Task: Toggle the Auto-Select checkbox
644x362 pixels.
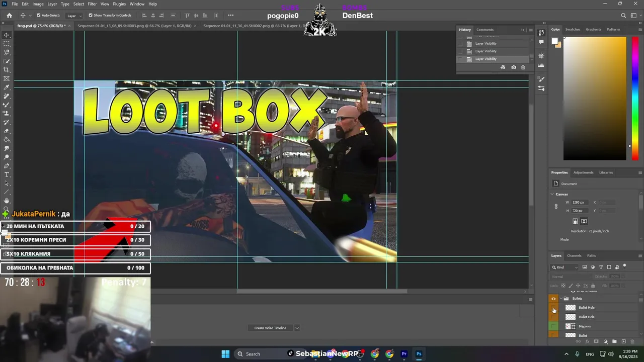Action: point(39,16)
